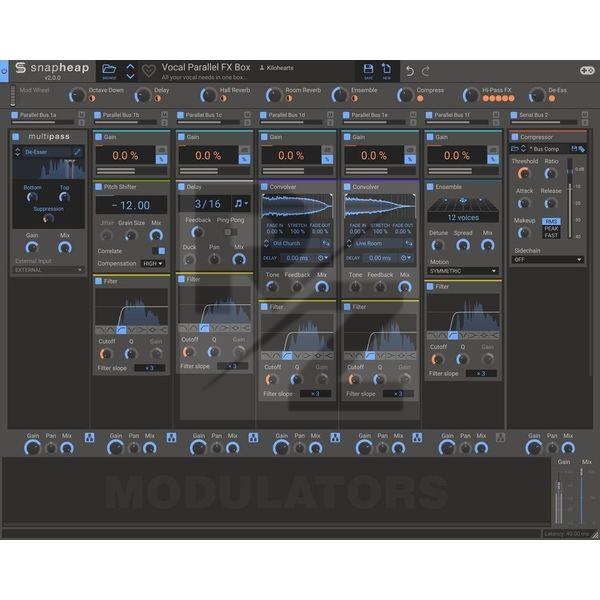Click the Parallel Bus 1e lane label
Image resolution: width=600 pixels, height=600 pixels.
369,115
